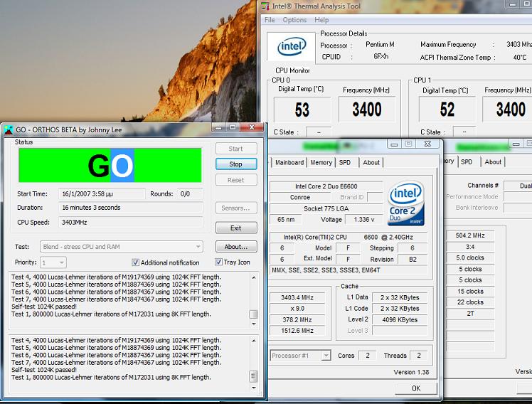Open SPD tab in rear CPU-Z window
This screenshot has width=532, height=404.
click(x=467, y=161)
